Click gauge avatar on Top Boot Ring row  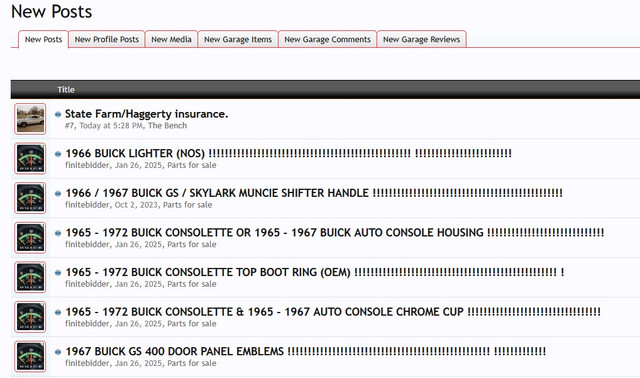(30, 277)
